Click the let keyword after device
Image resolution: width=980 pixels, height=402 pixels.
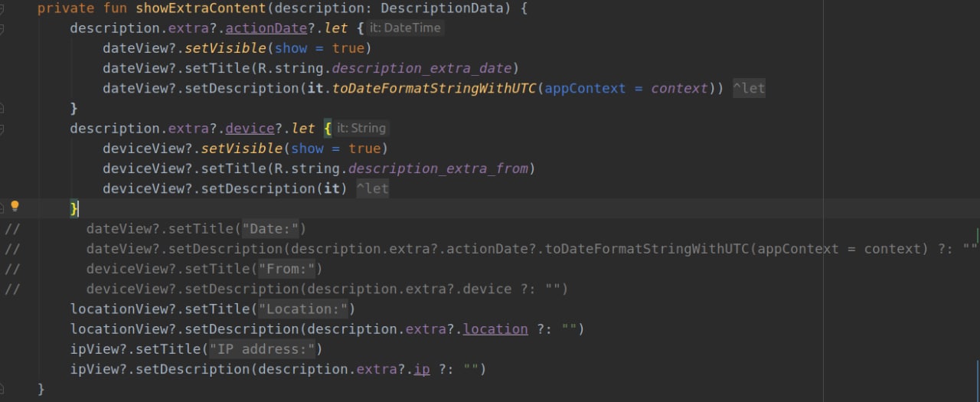coord(303,129)
